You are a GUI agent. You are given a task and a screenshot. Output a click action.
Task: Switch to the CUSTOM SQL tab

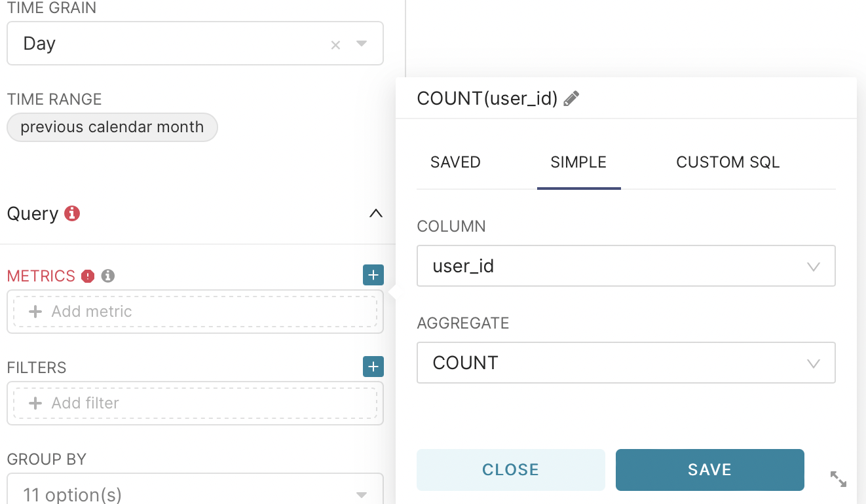coord(728,162)
